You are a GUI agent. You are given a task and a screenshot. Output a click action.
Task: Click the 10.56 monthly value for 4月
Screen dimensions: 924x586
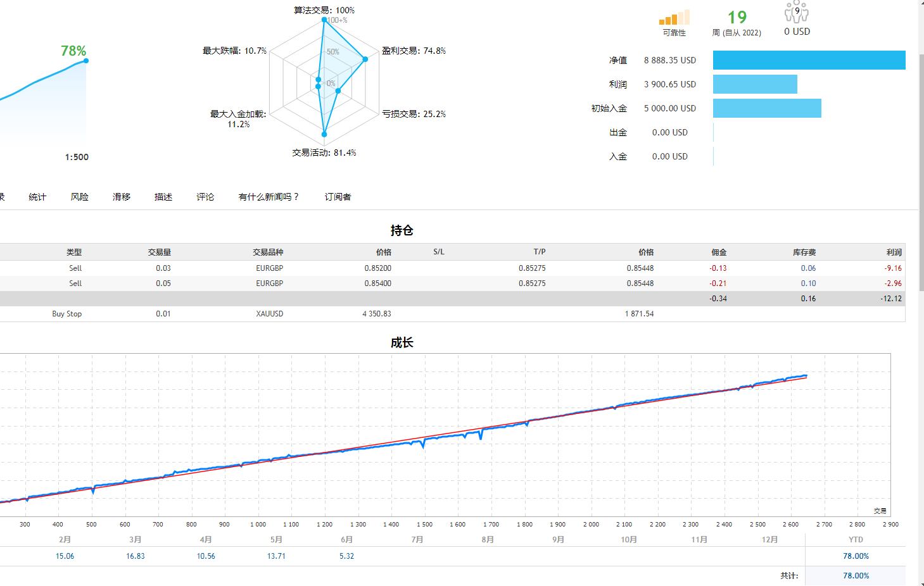pyautogui.click(x=206, y=556)
